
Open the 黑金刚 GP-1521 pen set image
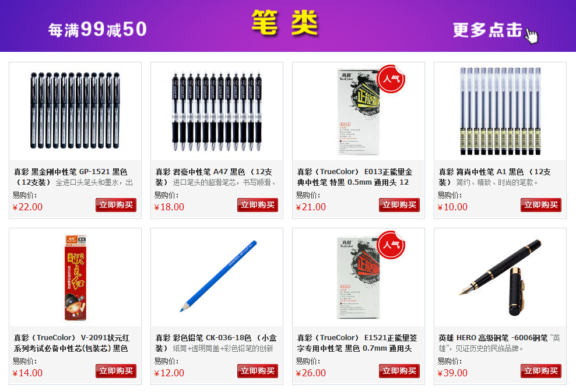(x=75, y=111)
